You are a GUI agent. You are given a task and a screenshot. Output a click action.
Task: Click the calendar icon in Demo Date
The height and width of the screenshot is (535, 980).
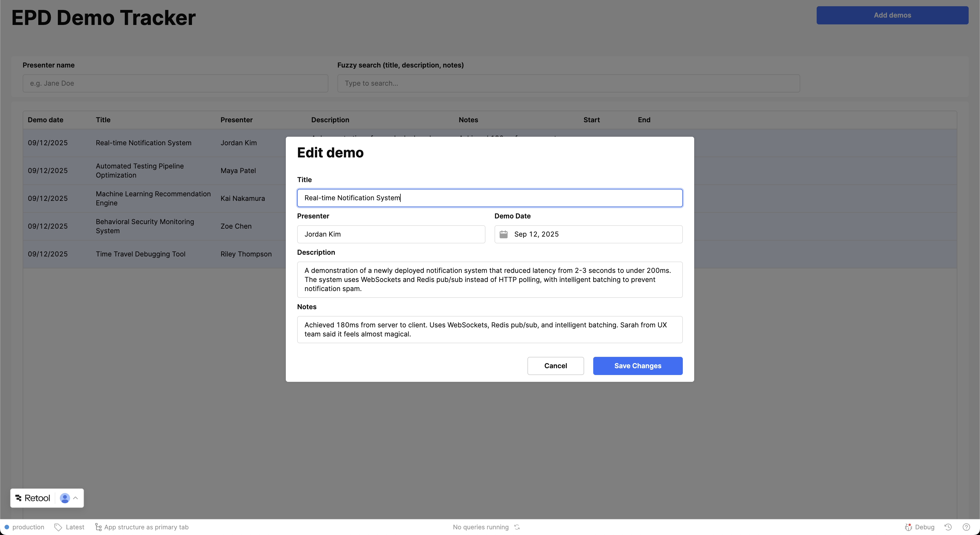(503, 234)
